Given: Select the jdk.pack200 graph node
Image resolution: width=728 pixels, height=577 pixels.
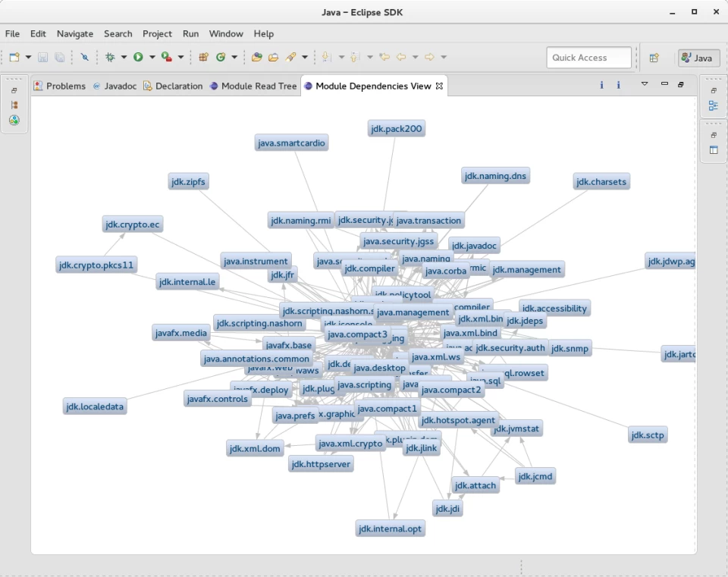Looking at the screenshot, I should (x=397, y=129).
